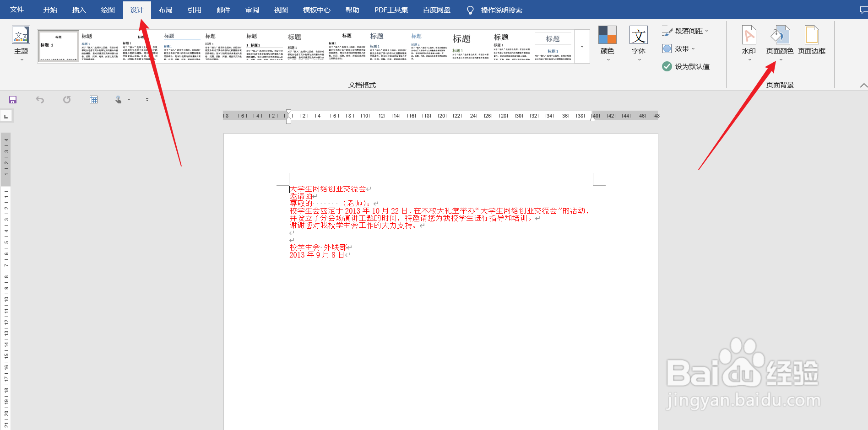Viewport: 868px width, 430px height.
Task: Expand the document formatting style gallery
Action: 582,47
